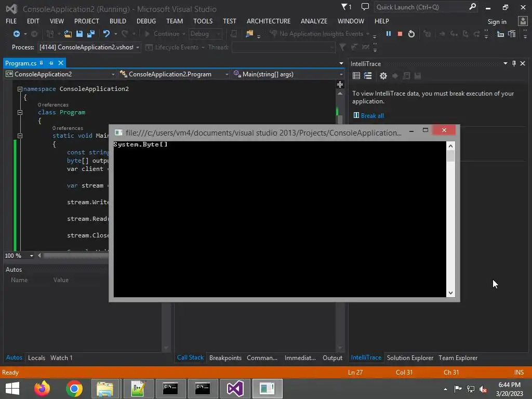Show IntelliTrace events list view
532x399 pixels.
coord(356,76)
